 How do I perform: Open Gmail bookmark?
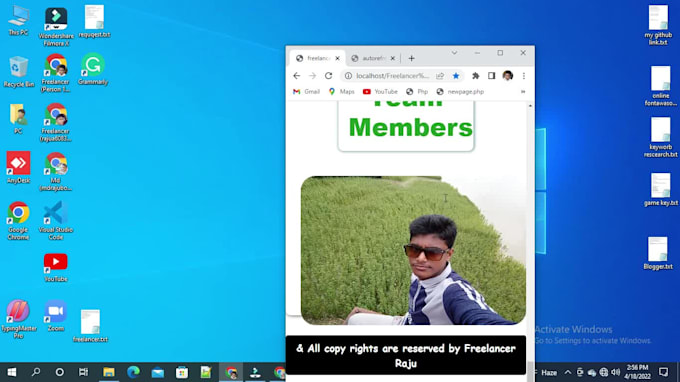[307, 91]
